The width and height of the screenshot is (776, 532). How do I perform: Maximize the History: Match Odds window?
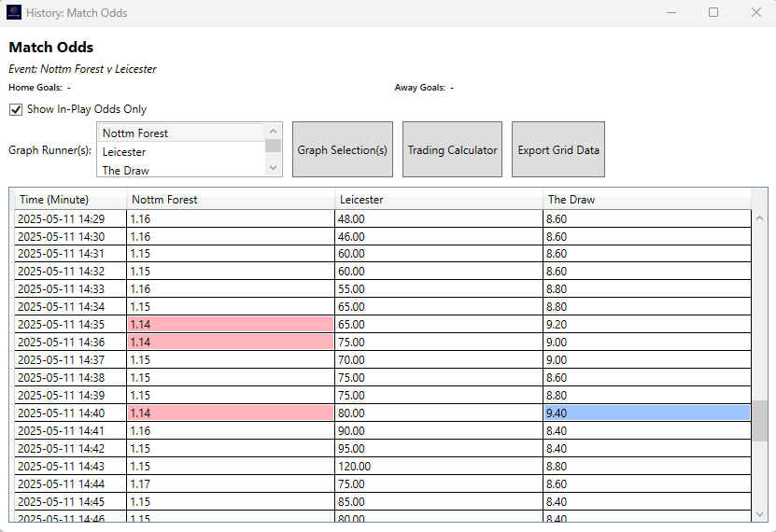[713, 12]
